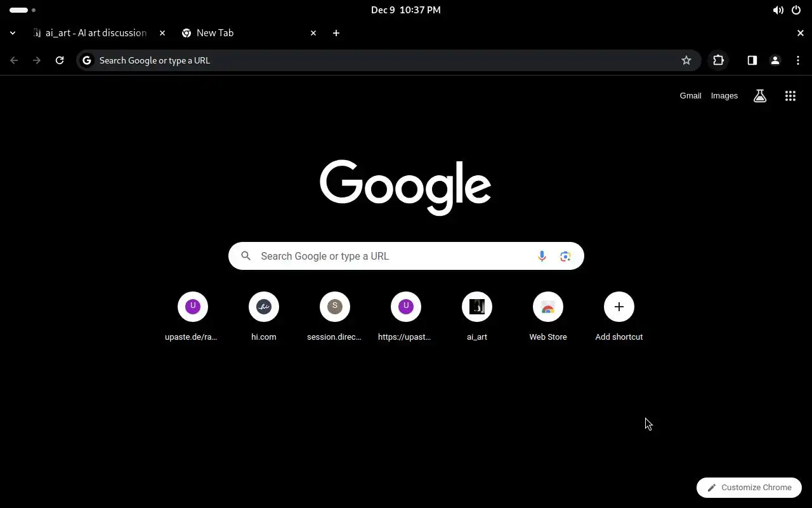
Task: Click Customize Chrome button
Action: pos(749,488)
